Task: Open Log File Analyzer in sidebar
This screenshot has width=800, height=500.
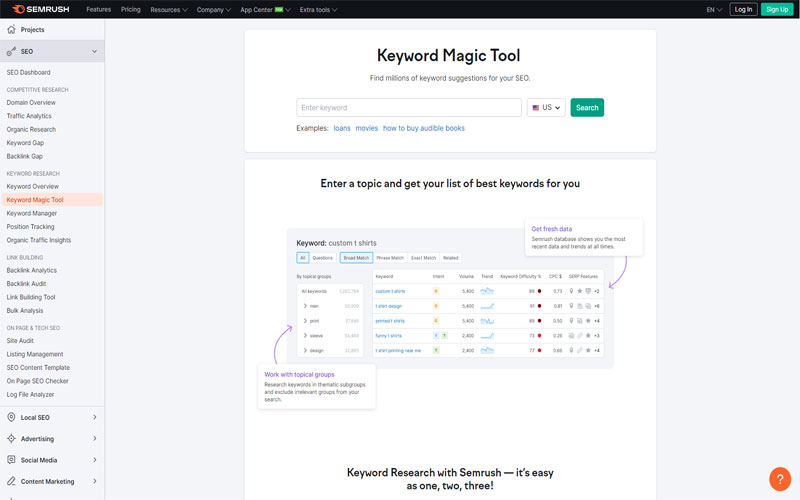Action: (30, 394)
